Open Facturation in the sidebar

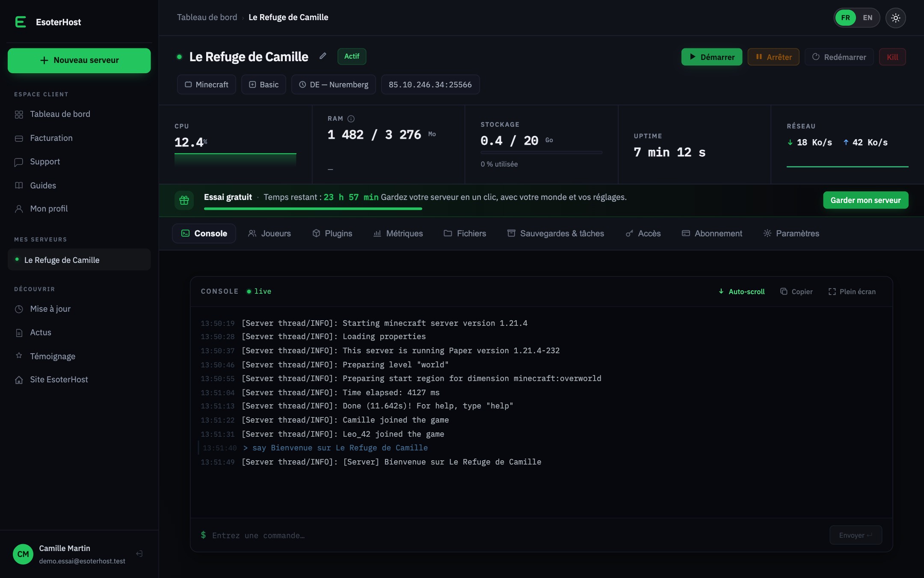click(x=79, y=138)
